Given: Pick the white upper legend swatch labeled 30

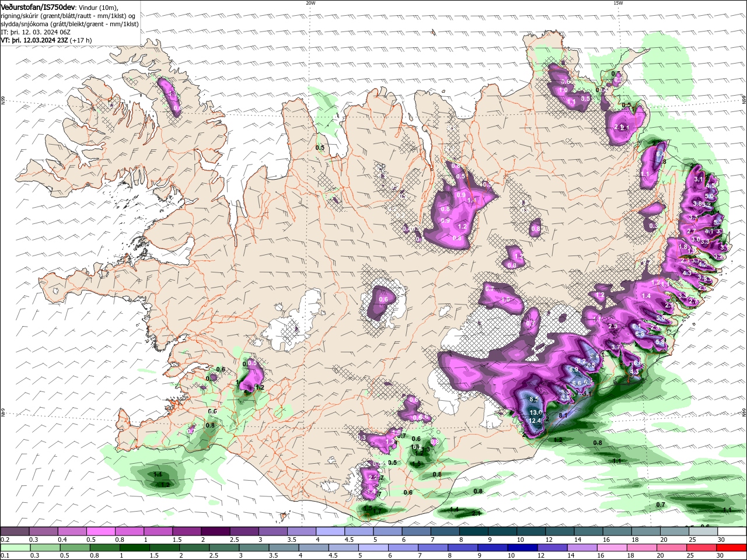Looking at the screenshot, I should tap(732, 531).
